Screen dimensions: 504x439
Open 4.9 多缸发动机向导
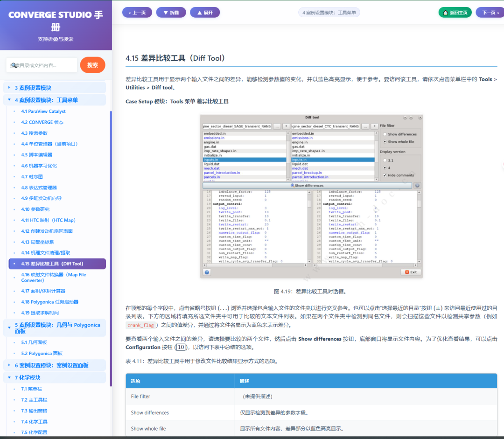[x=41, y=198]
